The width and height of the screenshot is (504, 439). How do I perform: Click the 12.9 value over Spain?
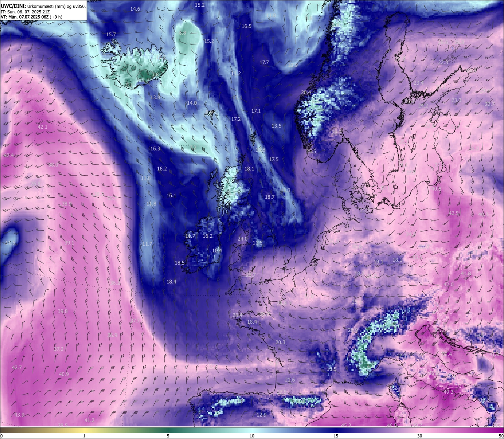tap(261, 415)
